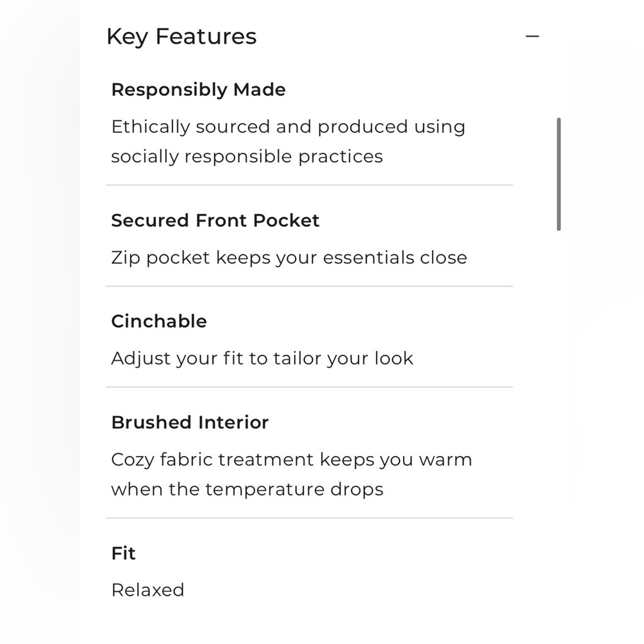Click divider below Cinchable description

[309, 387]
